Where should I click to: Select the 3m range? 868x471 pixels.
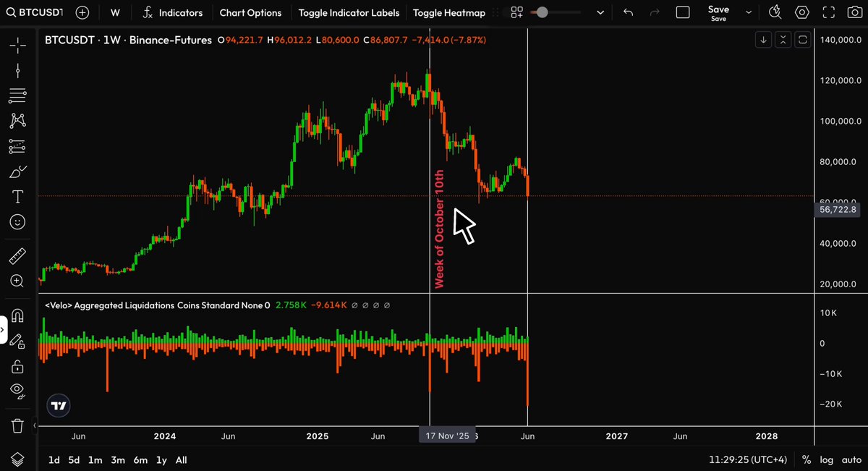118,460
